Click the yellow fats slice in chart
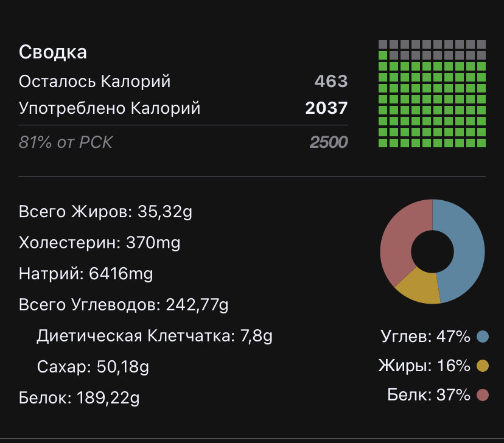 pyautogui.click(x=420, y=286)
